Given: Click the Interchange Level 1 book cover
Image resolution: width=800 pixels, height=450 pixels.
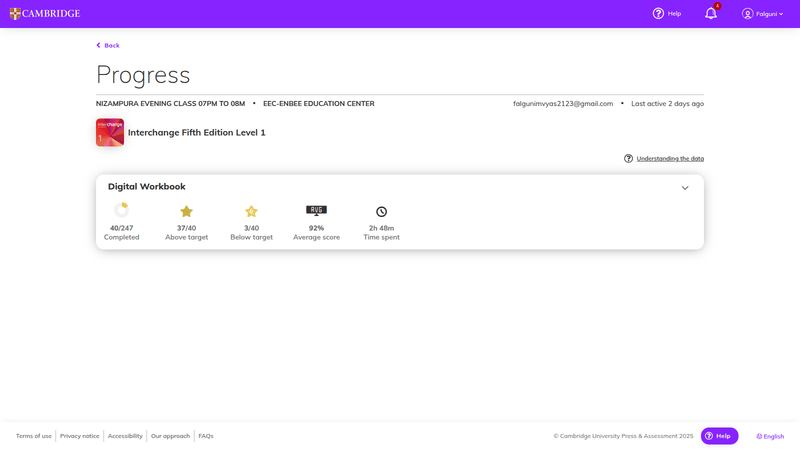Looking at the screenshot, I should click(110, 133).
